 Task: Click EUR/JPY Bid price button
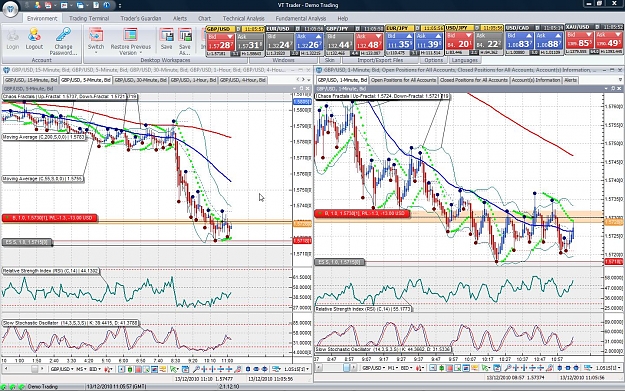399,41
